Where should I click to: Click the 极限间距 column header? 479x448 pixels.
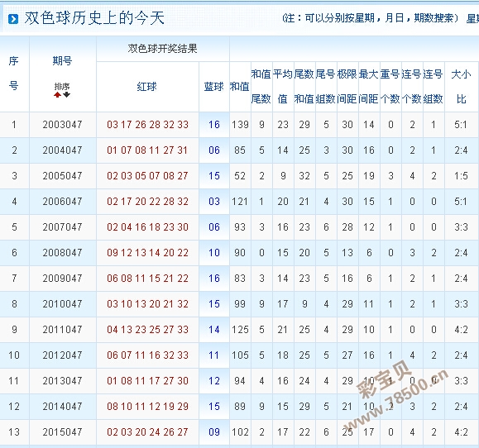347,86
